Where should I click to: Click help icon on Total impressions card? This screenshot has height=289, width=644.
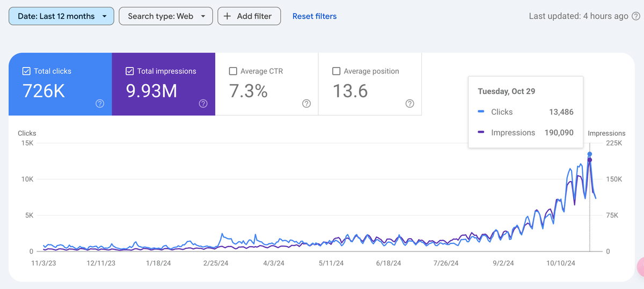(203, 104)
